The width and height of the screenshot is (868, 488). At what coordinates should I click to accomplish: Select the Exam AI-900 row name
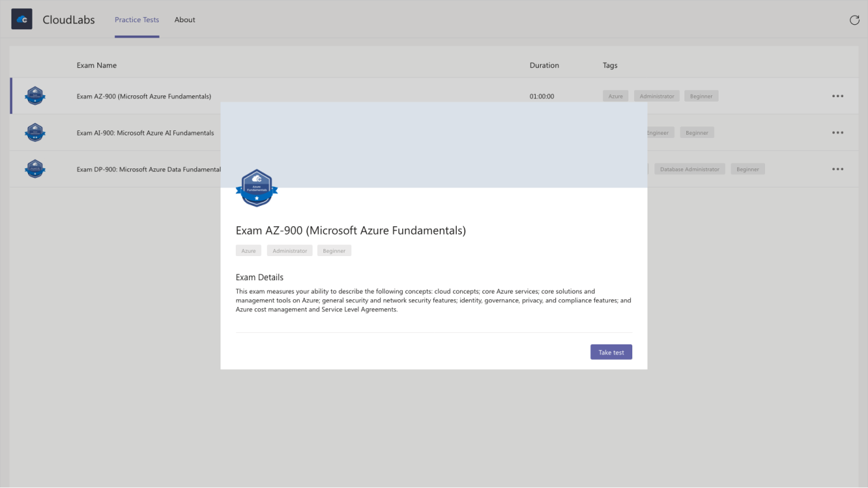[x=146, y=133]
